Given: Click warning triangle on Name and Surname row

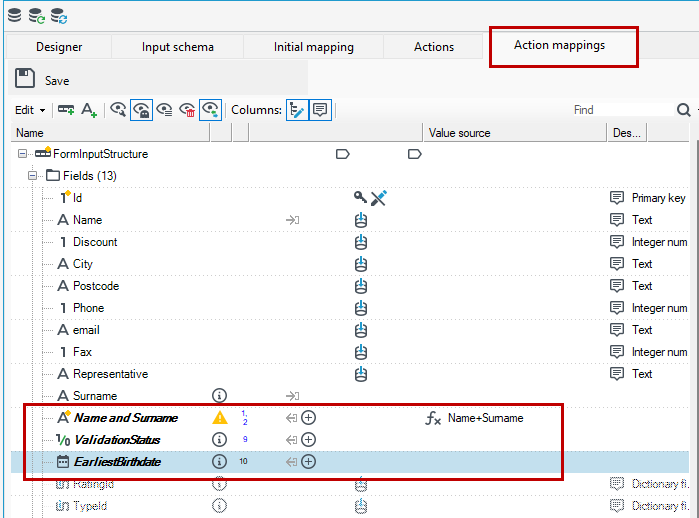Looking at the screenshot, I should pyautogui.click(x=219, y=418).
